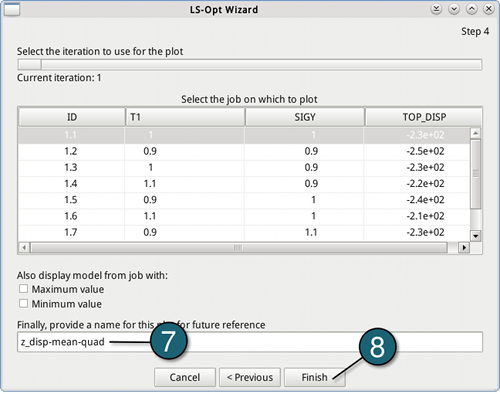The image size is (500, 394).
Task: Select job row 1.7
Action: point(244,232)
